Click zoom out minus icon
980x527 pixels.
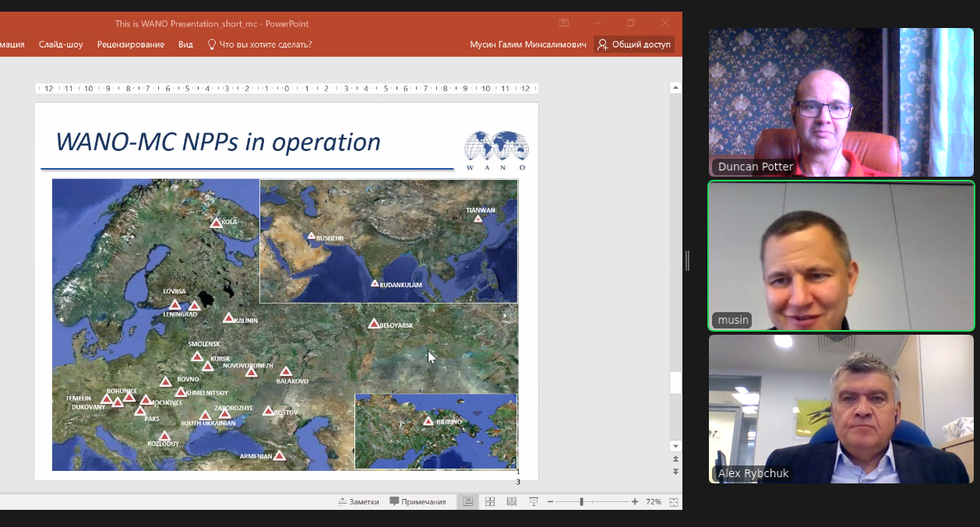(x=550, y=502)
